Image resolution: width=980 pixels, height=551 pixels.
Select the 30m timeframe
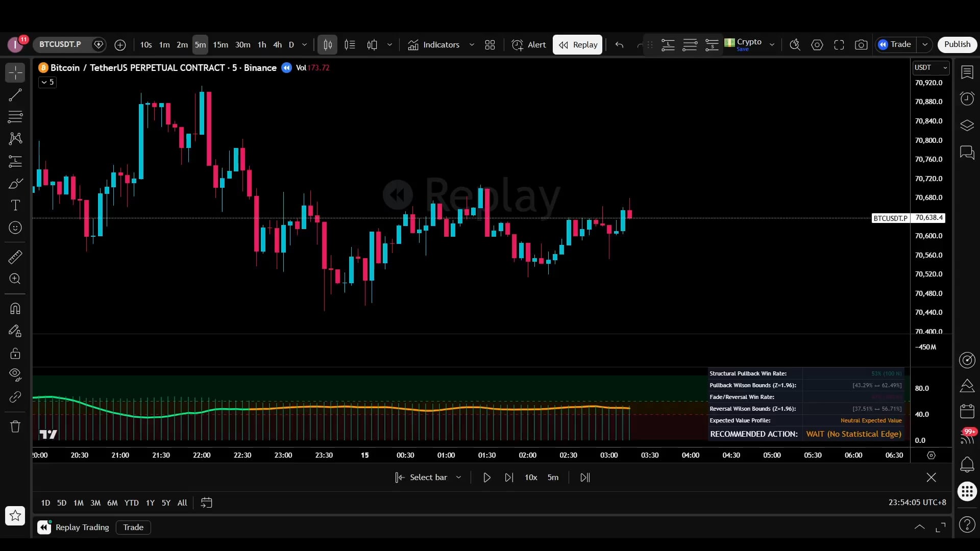pos(243,45)
